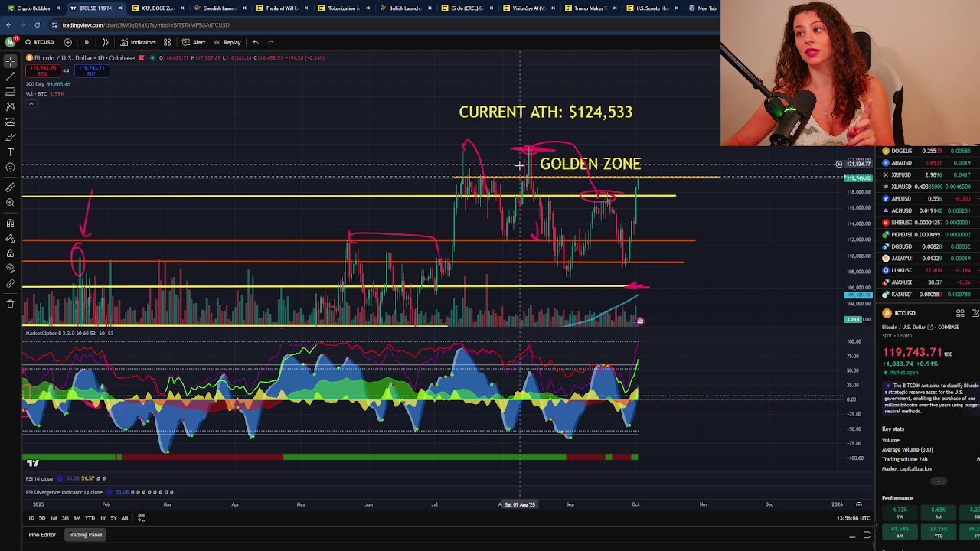Open the D timeframe interval dropdown
This screenshot has width=980, height=551.
tap(87, 42)
